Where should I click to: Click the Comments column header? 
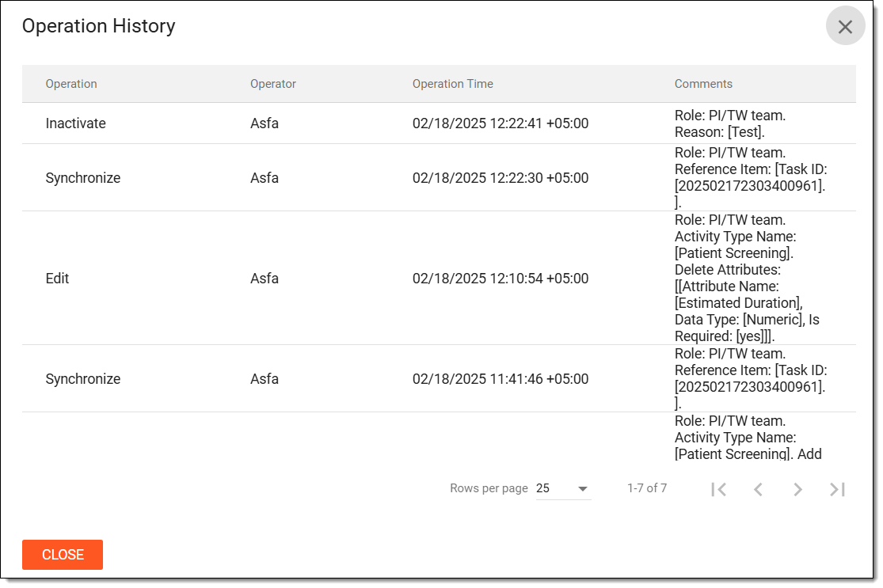[703, 84]
